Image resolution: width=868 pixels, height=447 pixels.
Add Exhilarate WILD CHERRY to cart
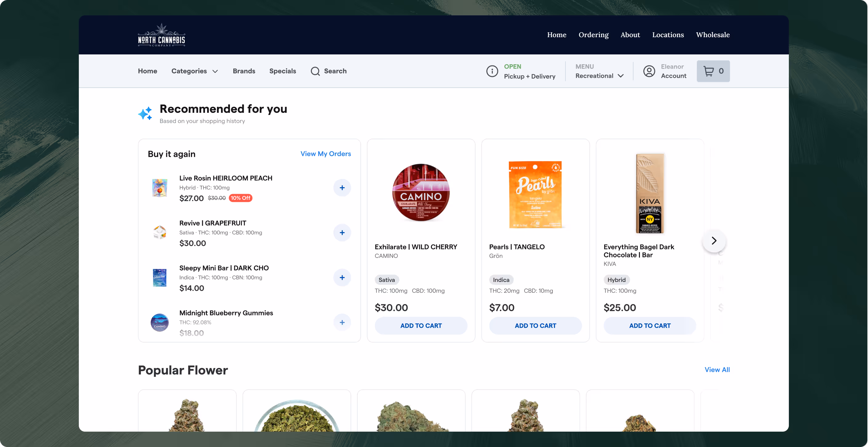coord(421,326)
